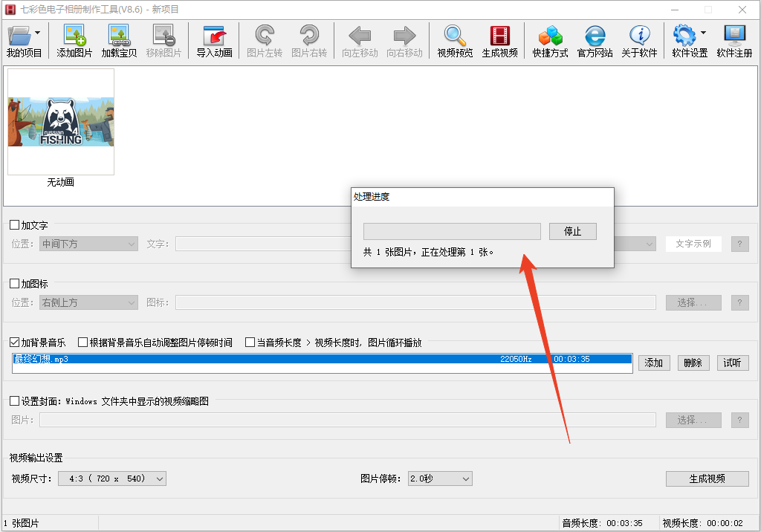Uncheck the Add Background Music (加背景音乐) checkbox

[x=15, y=343]
